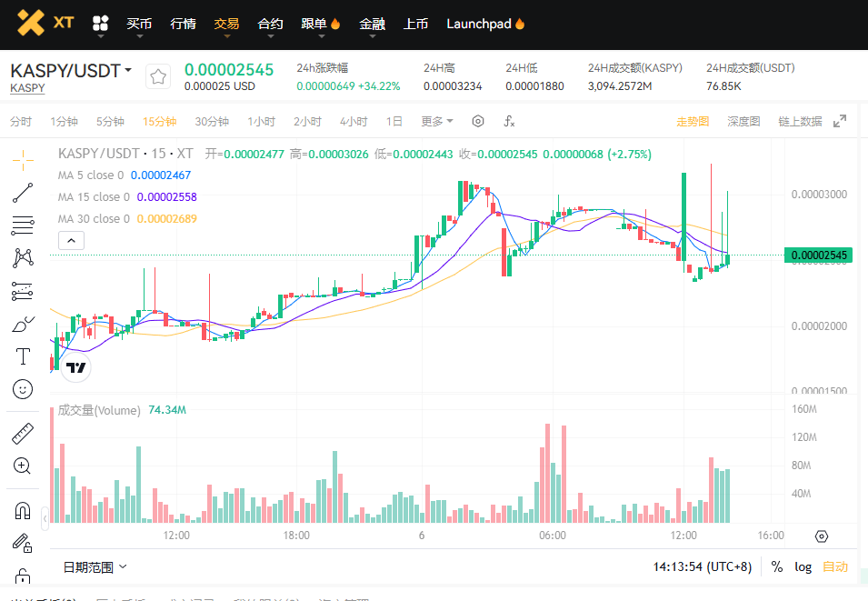Select the 1小时 time interval
Screen dimensions: 868x601
click(x=261, y=122)
